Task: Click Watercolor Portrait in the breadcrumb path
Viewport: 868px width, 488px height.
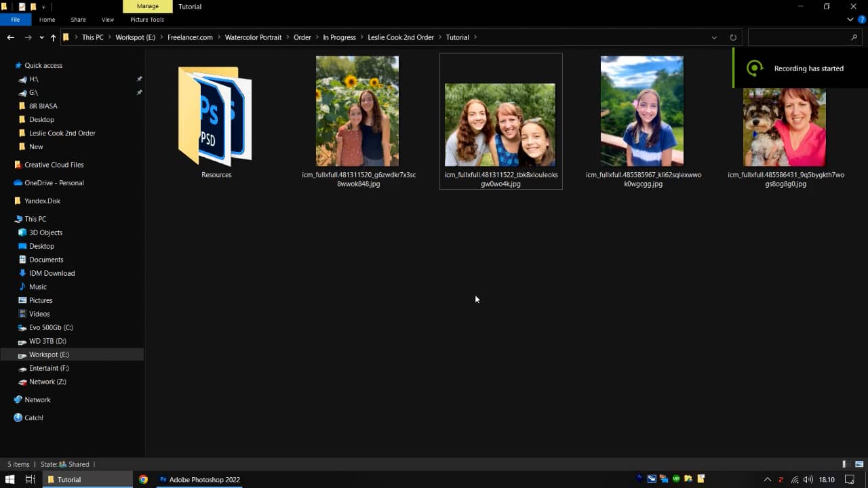Action: click(253, 37)
